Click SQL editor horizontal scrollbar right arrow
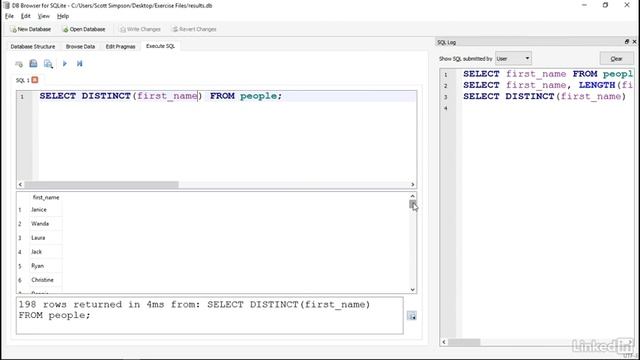This screenshot has height=360, width=640. pyautogui.click(x=413, y=184)
